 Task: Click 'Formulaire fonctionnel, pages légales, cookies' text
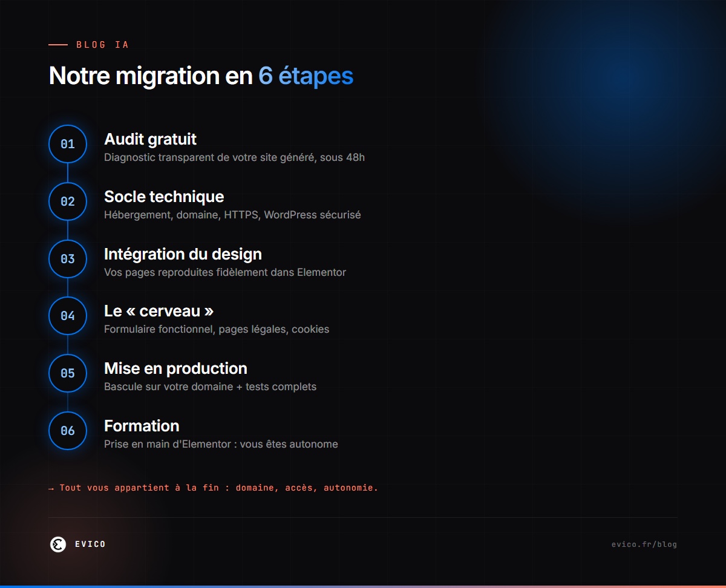click(x=217, y=330)
